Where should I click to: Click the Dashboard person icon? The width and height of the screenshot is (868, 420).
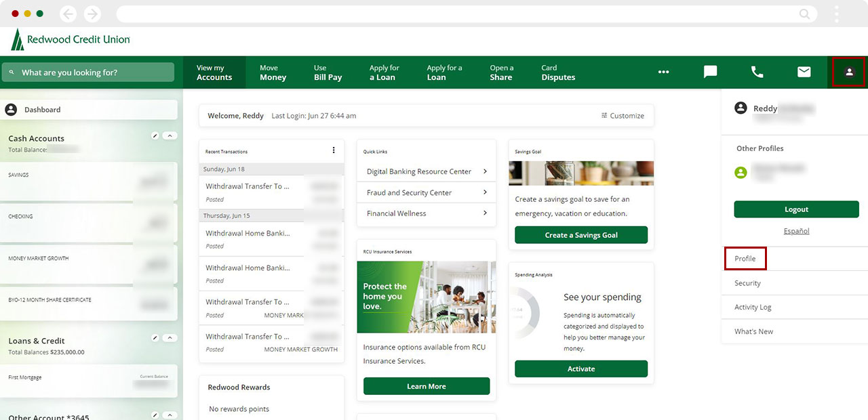pos(11,110)
